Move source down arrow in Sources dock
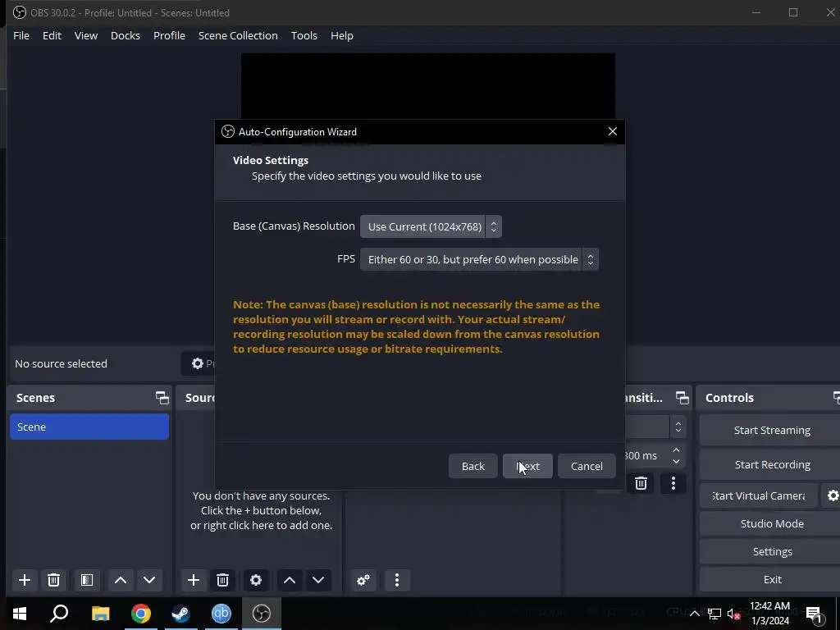Image resolution: width=840 pixels, height=630 pixels. coord(318,580)
